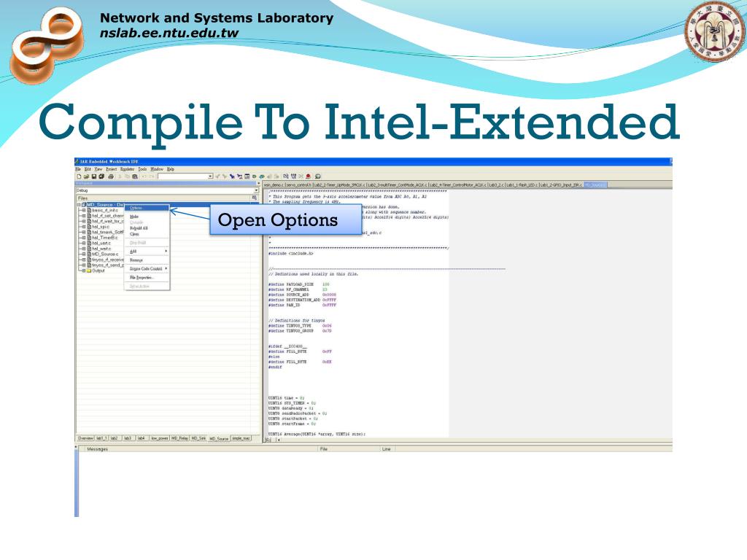
Task: Click the Save All toolbar icon
Action: coord(101,176)
